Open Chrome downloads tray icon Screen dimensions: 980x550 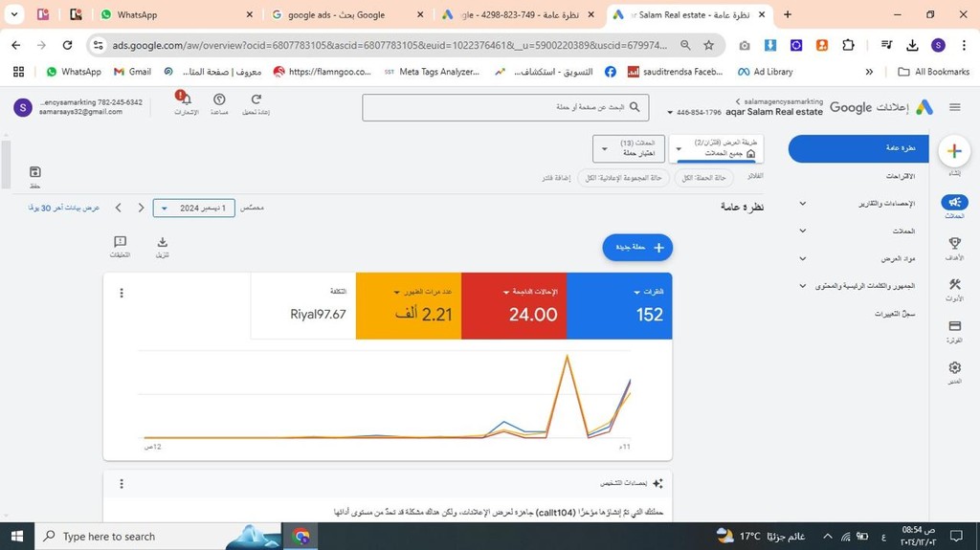[912, 45]
